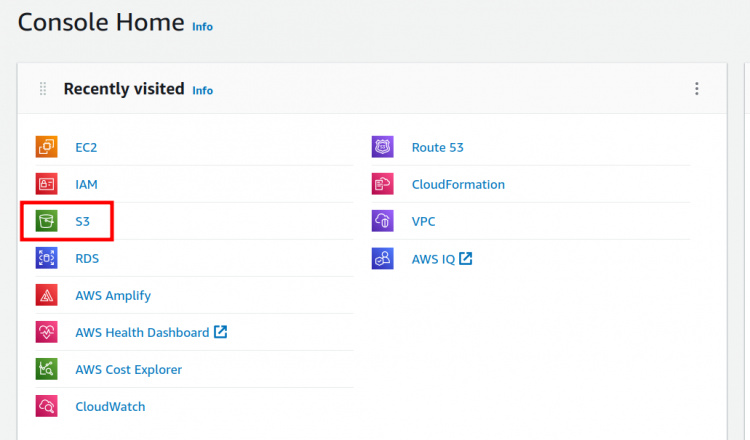Open Info link beside Recently visited

pyautogui.click(x=202, y=90)
